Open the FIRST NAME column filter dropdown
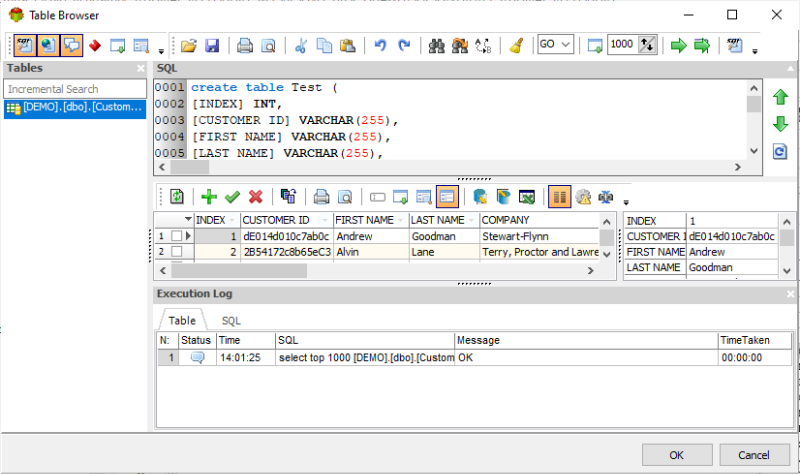Viewport: 800px width, 474px height. [x=401, y=220]
